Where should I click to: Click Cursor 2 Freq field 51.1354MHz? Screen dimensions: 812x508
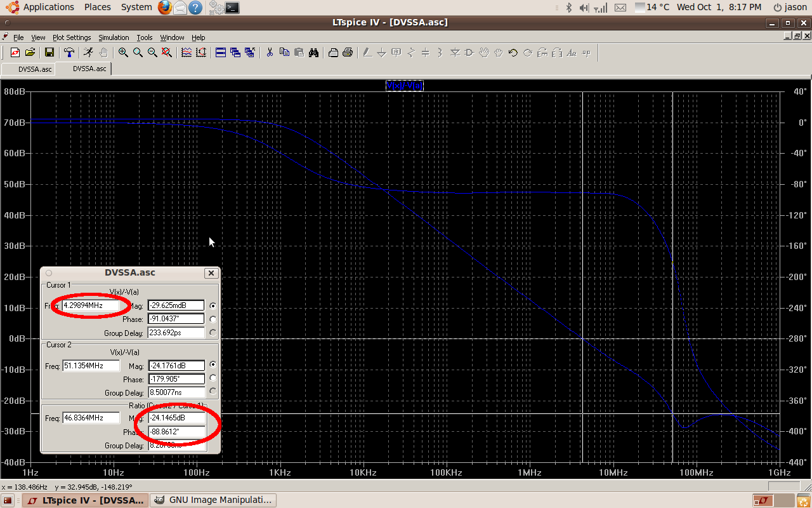point(91,366)
